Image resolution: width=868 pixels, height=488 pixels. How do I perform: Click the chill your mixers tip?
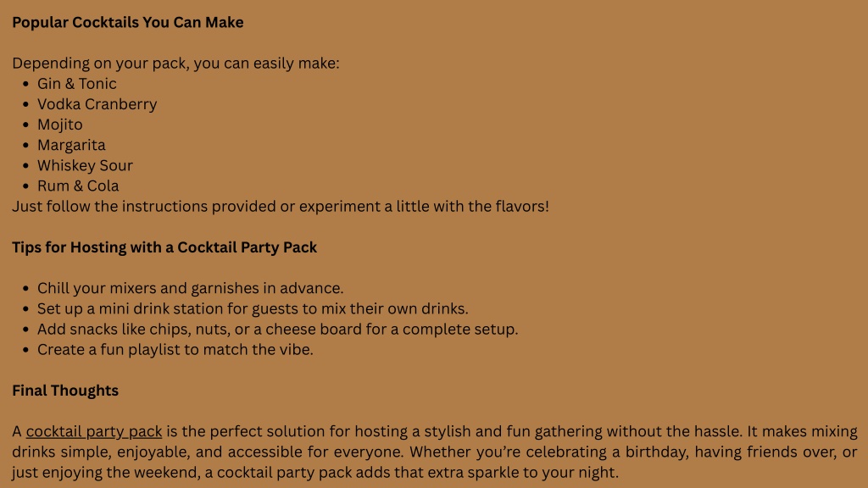click(191, 288)
